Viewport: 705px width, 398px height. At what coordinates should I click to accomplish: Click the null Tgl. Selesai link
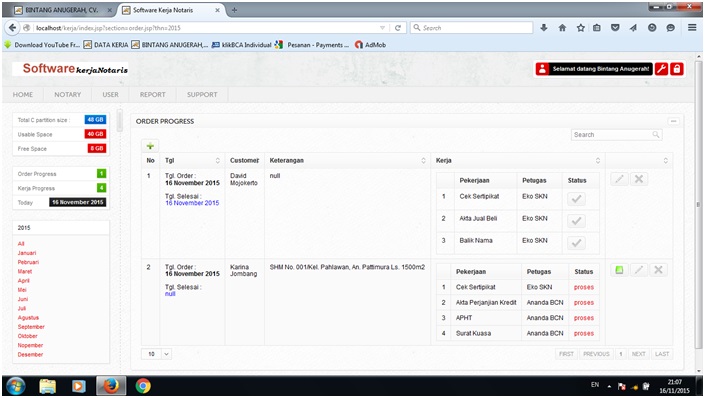(170, 294)
